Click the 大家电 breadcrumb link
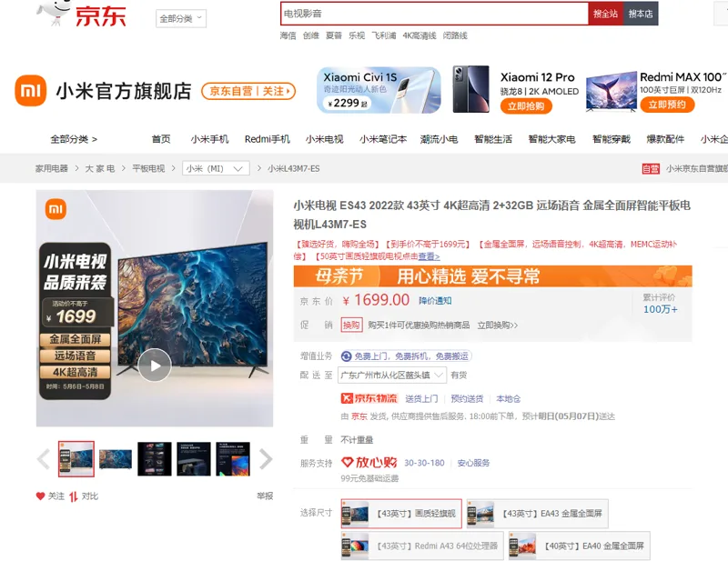728x561 pixels. click(100, 168)
